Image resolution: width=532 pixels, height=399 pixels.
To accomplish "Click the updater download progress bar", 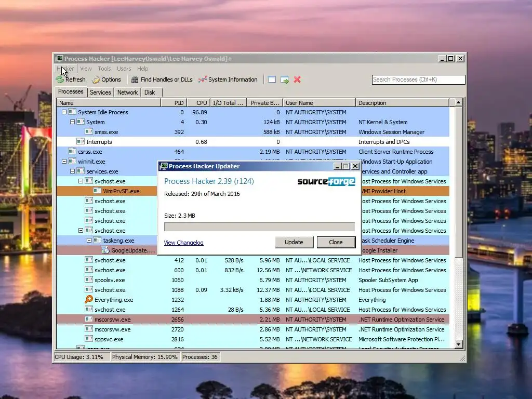I will coord(259,227).
